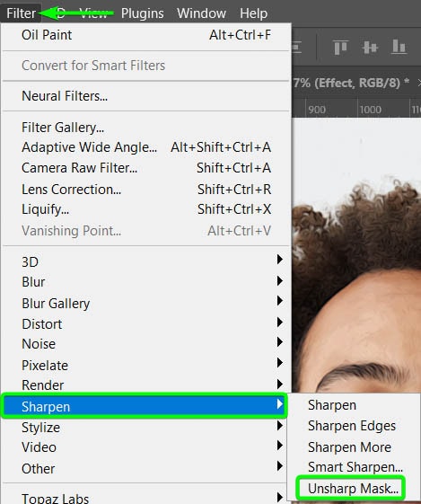Image resolution: width=421 pixels, height=504 pixels.
Task: Expand the Distort submenu arrow
Action: coord(280,323)
